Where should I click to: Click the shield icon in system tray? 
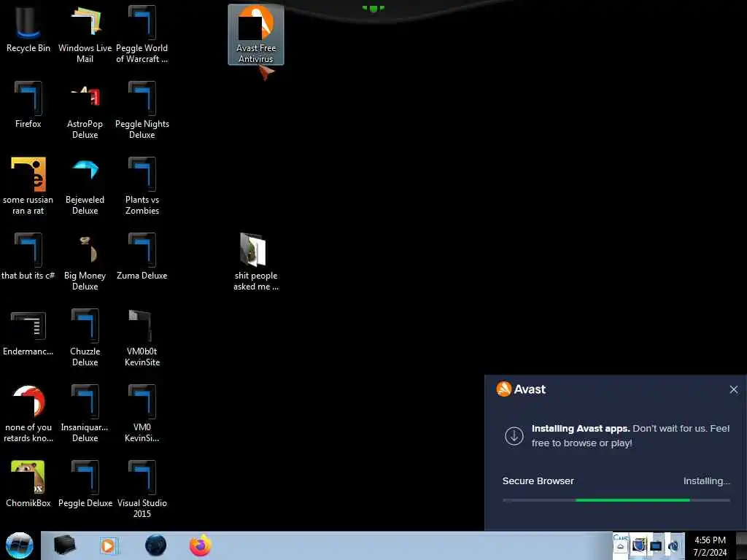(638, 545)
